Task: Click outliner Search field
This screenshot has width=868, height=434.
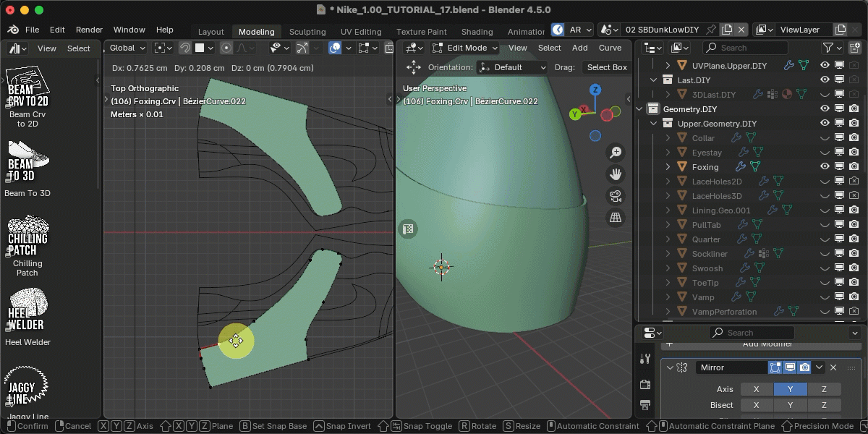Action: [744, 48]
